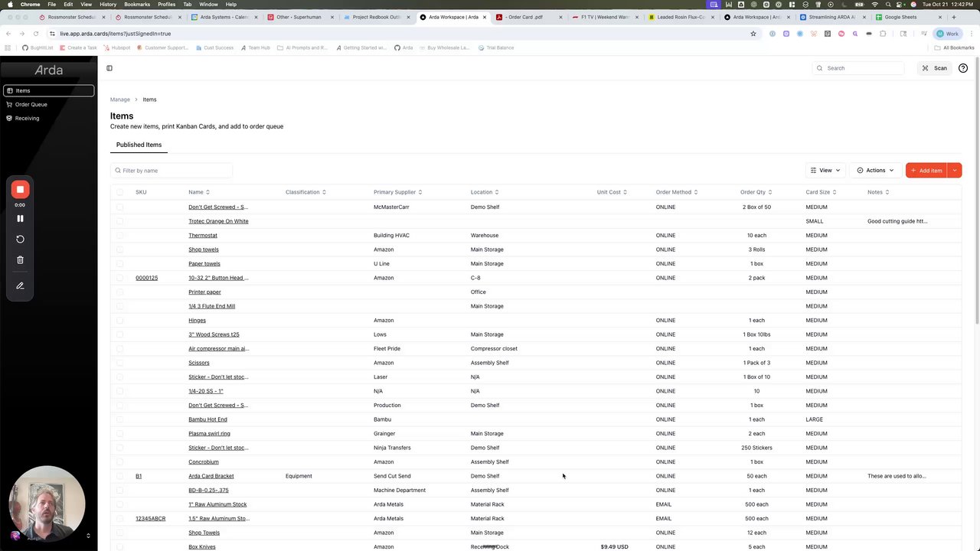Switch to the Project Redbook Outline tab
Image resolution: width=980 pixels, height=551 pixels.
pos(376,17)
